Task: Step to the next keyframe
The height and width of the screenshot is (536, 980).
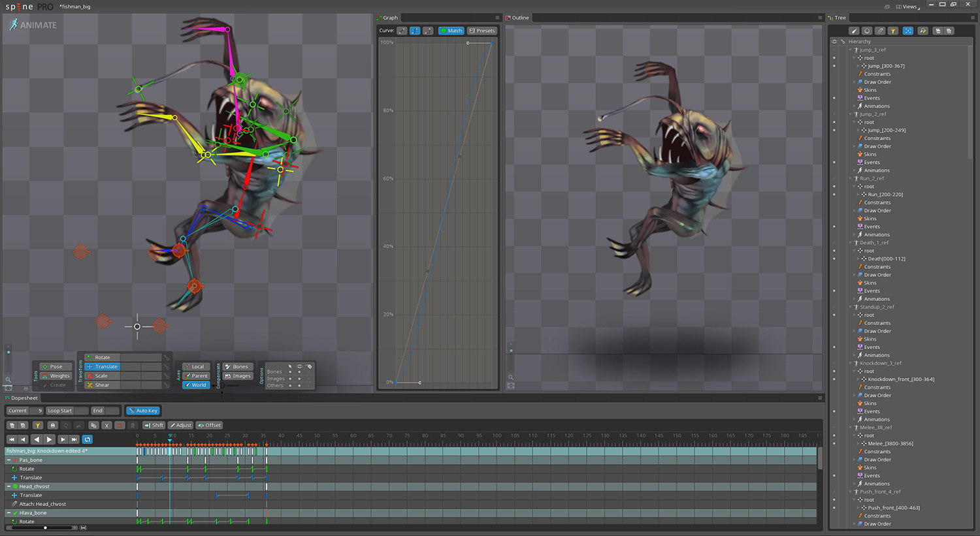Action: click(x=63, y=439)
